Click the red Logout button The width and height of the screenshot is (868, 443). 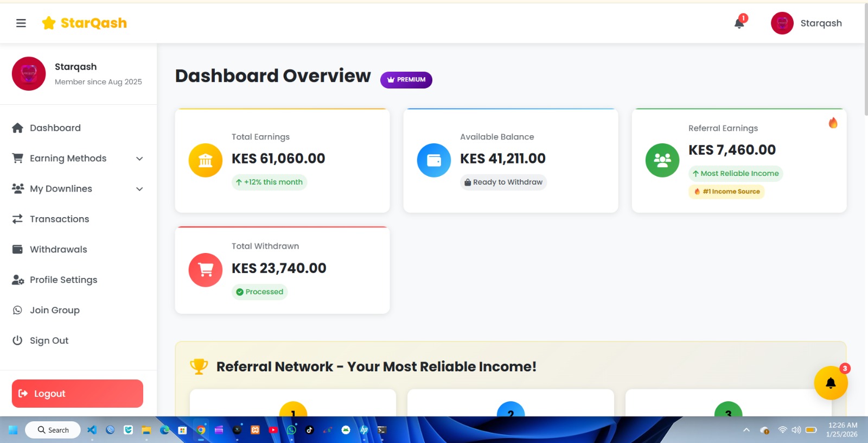coord(77,393)
